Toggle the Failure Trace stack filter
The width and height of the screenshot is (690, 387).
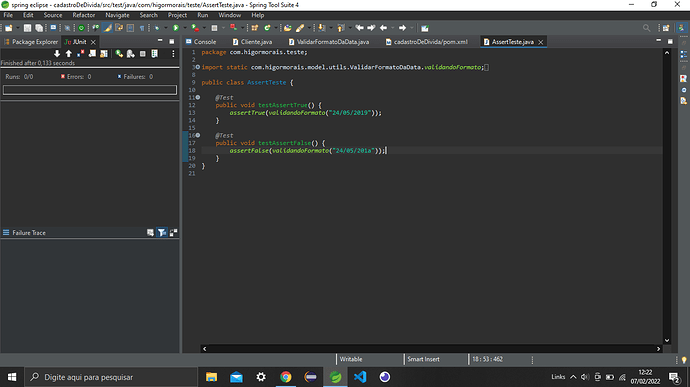(x=162, y=232)
